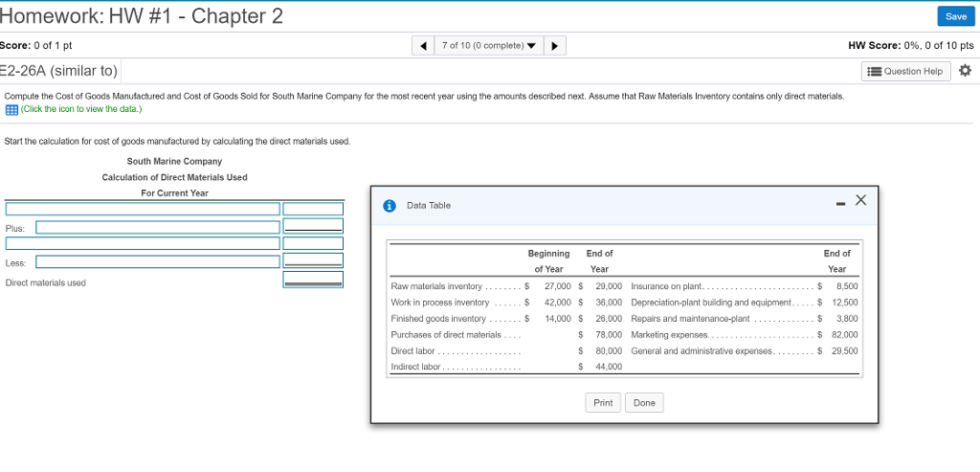
Task: Click the 12,500 depreciation value
Action: [x=846, y=303]
